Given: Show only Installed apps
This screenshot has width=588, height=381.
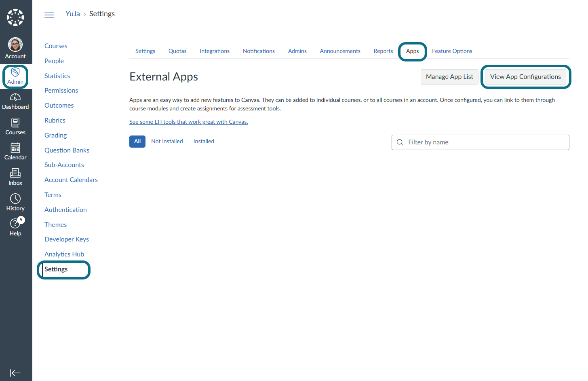Looking at the screenshot, I should coord(204,141).
